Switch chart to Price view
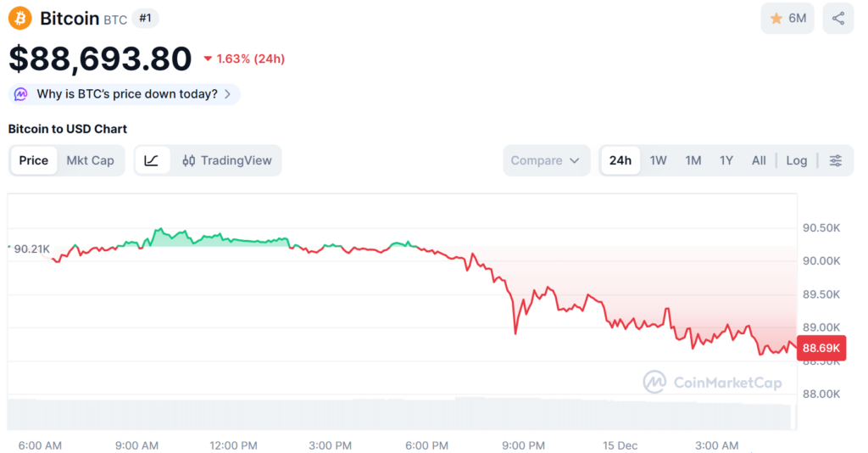The image size is (868, 453). (34, 160)
